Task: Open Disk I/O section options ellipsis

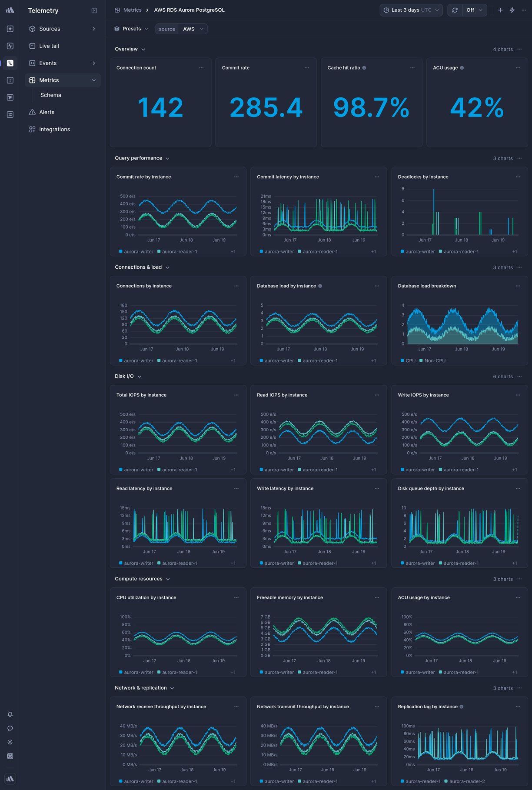Action: pos(519,377)
